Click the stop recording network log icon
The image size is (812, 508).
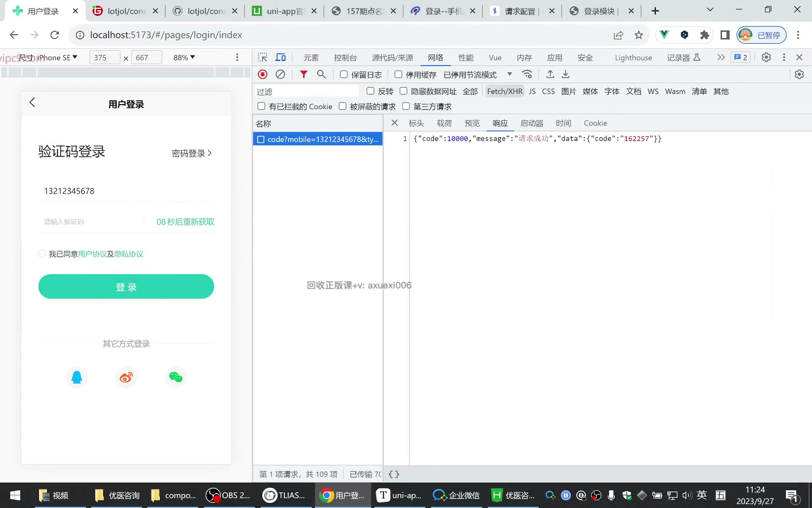(263, 75)
